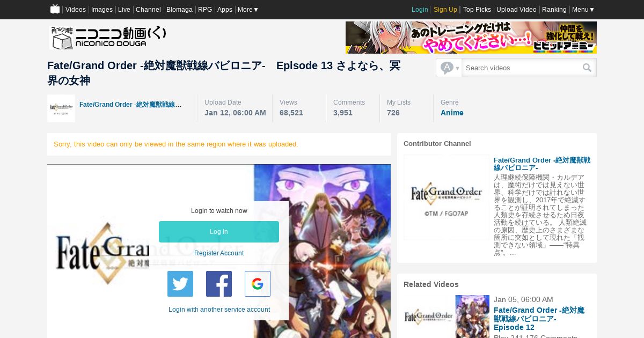
Task: Open the RPG menu item
Action: point(205,10)
